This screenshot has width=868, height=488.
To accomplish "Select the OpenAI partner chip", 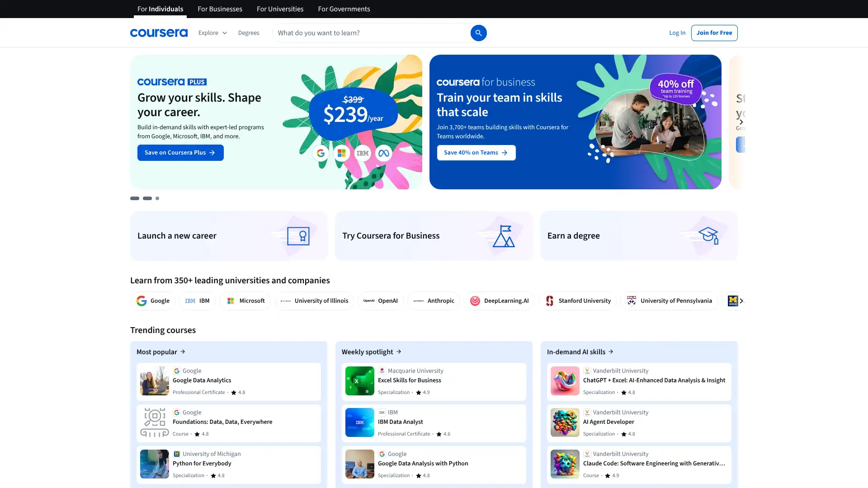I will (381, 301).
